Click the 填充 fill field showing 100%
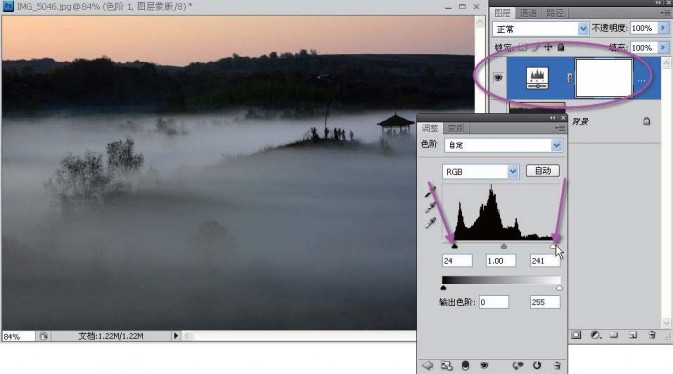Image resolution: width=673 pixels, height=374 pixels. 644,47
